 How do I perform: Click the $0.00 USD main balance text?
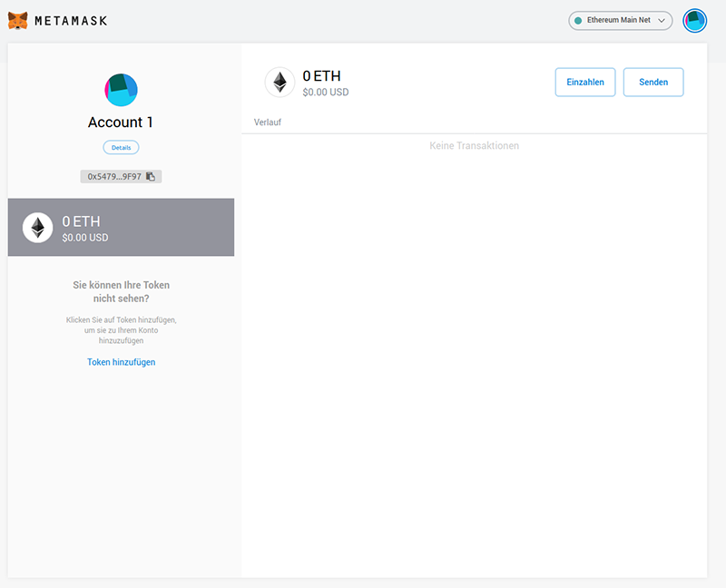pyautogui.click(x=326, y=93)
